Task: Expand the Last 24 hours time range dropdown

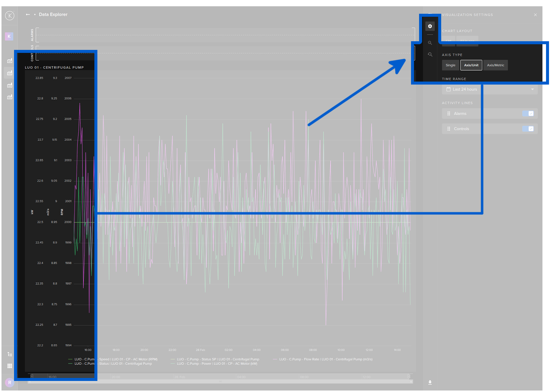Action: [490, 89]
